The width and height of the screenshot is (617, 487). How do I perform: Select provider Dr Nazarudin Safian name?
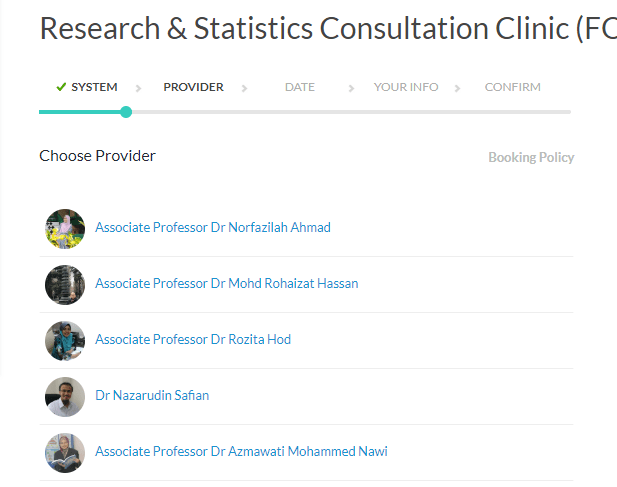point(152,396)
